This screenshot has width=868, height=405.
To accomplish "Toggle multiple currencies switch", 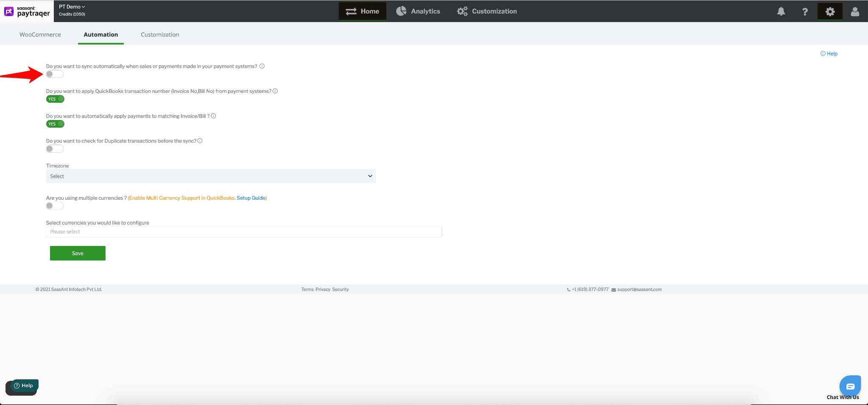I will (55, 206).
